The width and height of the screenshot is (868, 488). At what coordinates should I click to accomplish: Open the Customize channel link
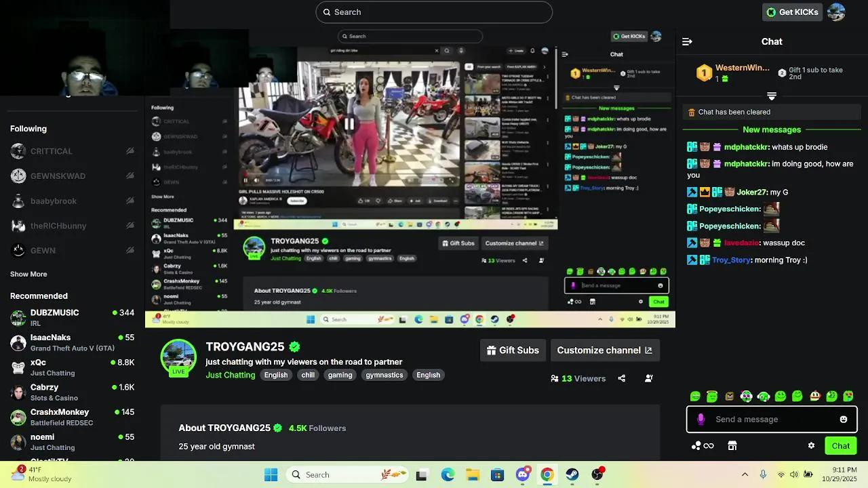click(605, 350)
